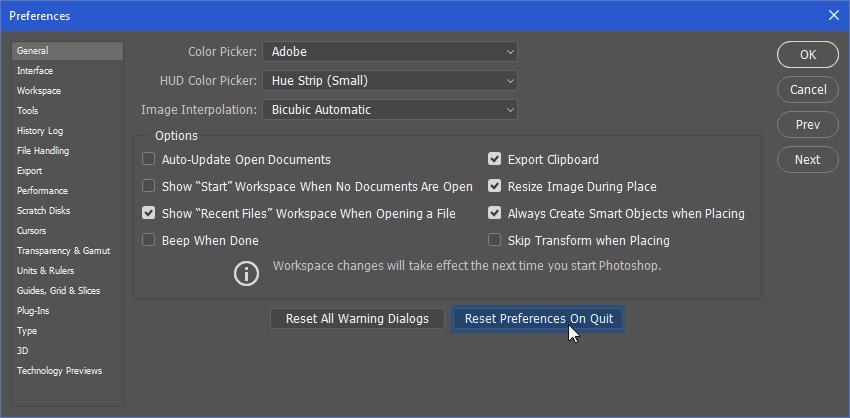Open the HUD Color Picker dropdown

pos(390,81)
